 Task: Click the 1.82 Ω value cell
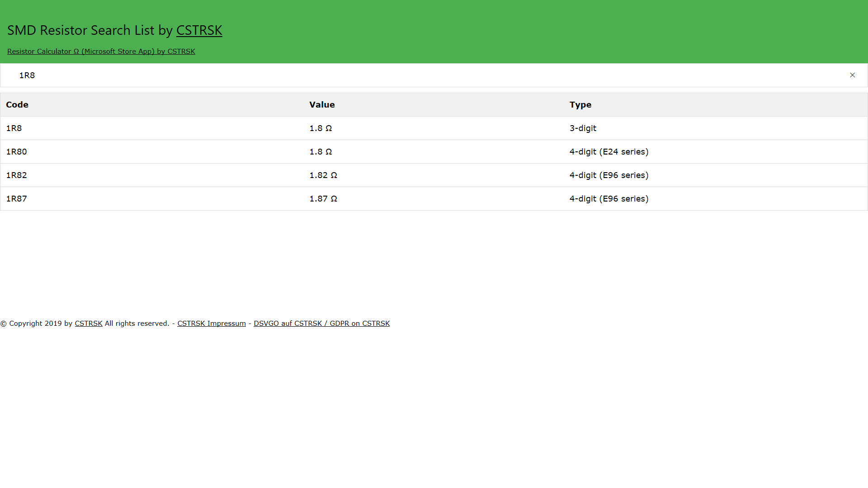(x=323, y=175)
